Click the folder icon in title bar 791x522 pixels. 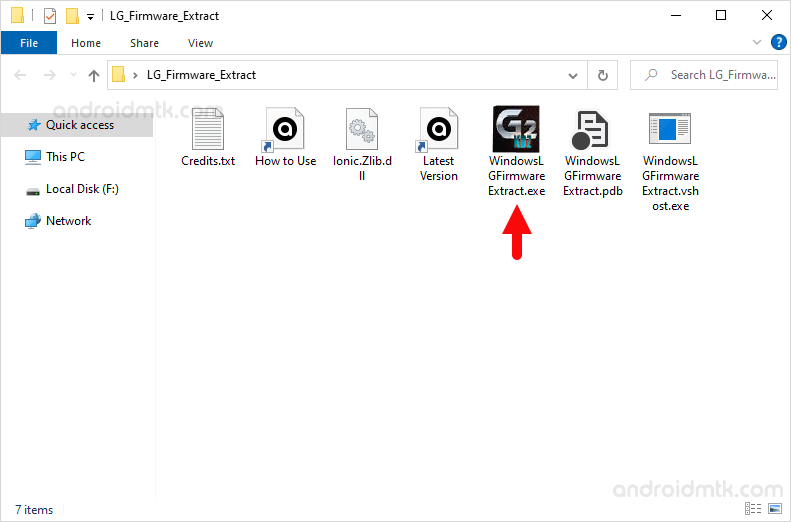17,16
